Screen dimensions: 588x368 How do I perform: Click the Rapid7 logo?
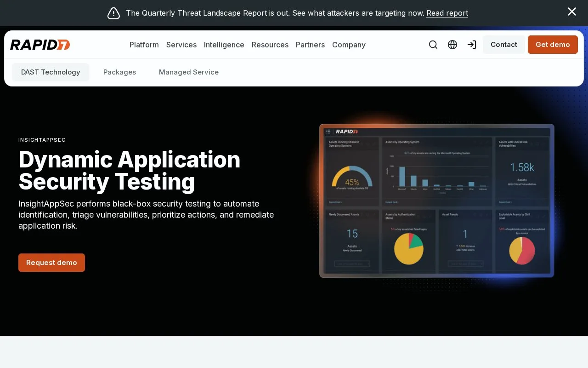(40, 45)
